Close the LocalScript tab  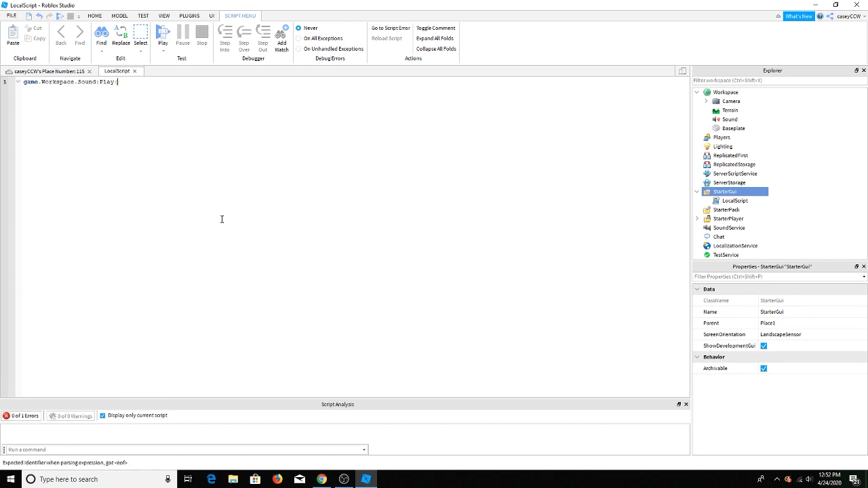pos(134,71)
